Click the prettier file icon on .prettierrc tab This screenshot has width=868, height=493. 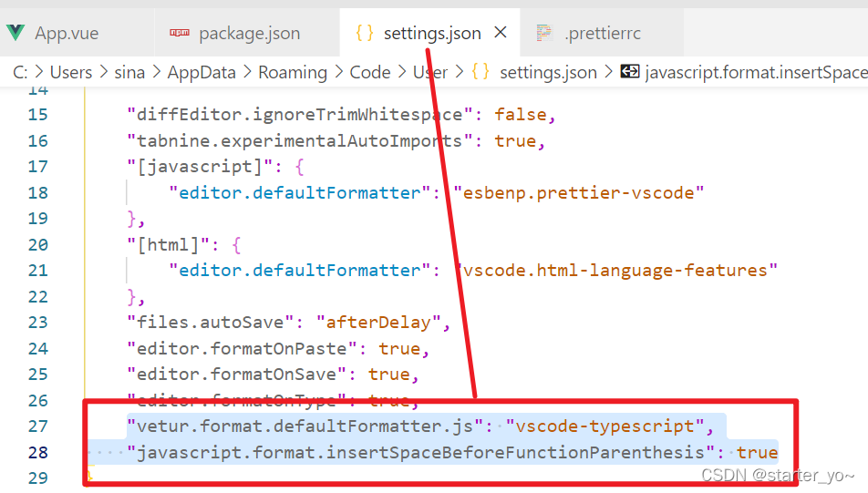click(544, 33)
